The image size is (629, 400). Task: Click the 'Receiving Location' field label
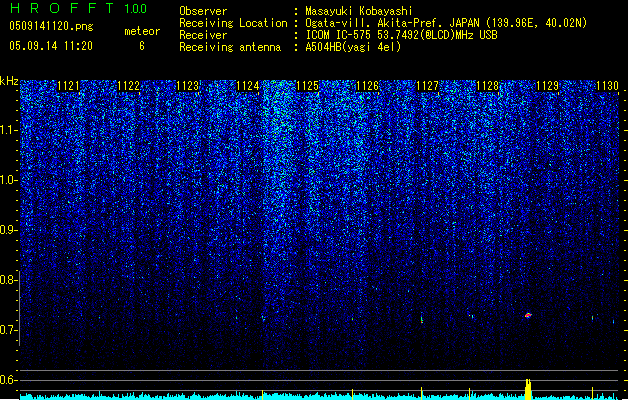pos(233,23)
